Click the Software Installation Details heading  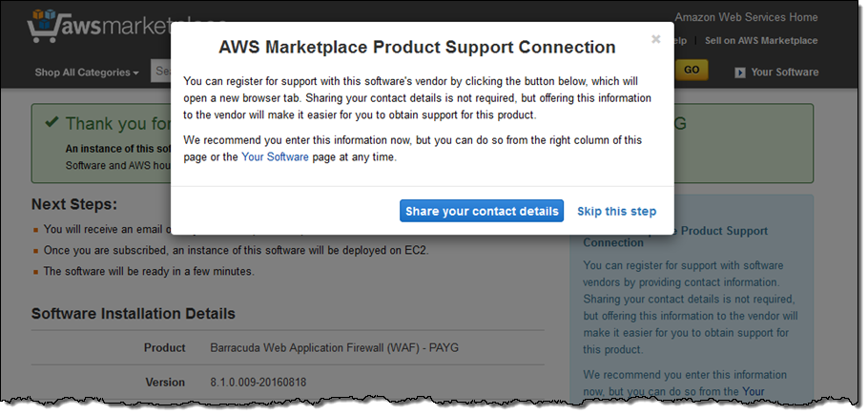[x=134, y=313]
